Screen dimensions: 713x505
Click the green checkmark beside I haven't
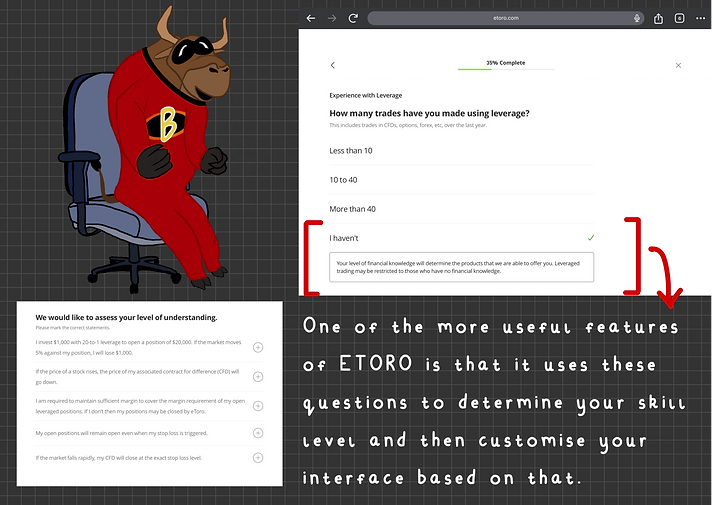click(591, 237)
